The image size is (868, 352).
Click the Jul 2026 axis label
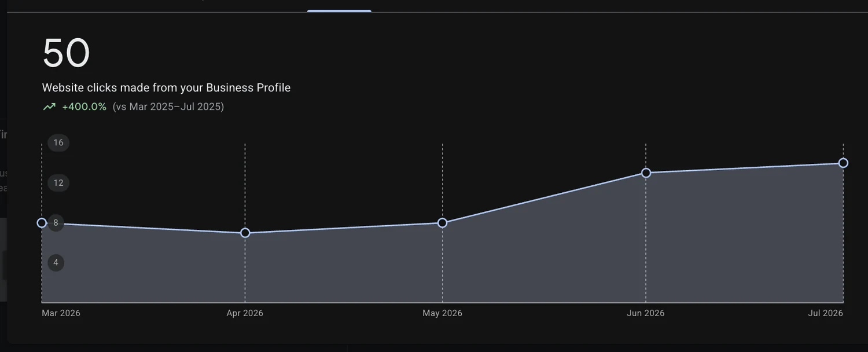[826, 313]
